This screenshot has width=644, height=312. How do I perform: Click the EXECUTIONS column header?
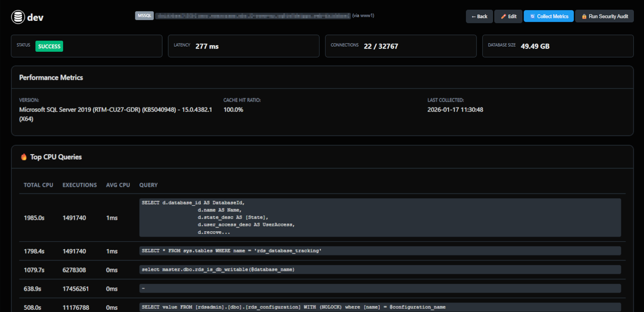pos(80,185)
